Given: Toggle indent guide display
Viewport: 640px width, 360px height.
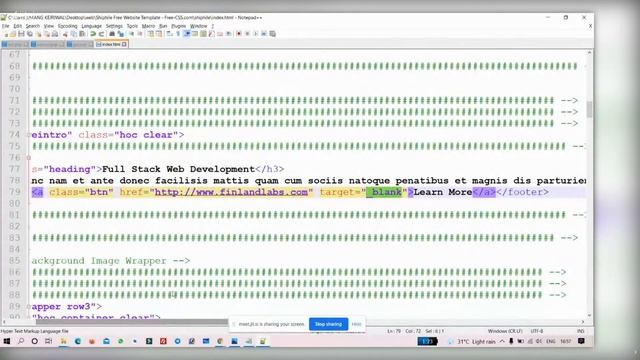Looking at the screenshot, I should click(187, 34).
